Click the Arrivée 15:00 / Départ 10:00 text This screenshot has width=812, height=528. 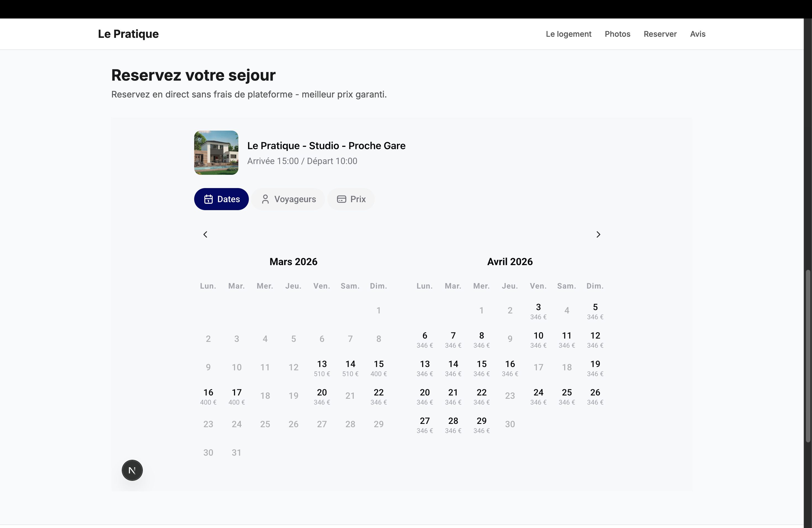click(302, 161)
